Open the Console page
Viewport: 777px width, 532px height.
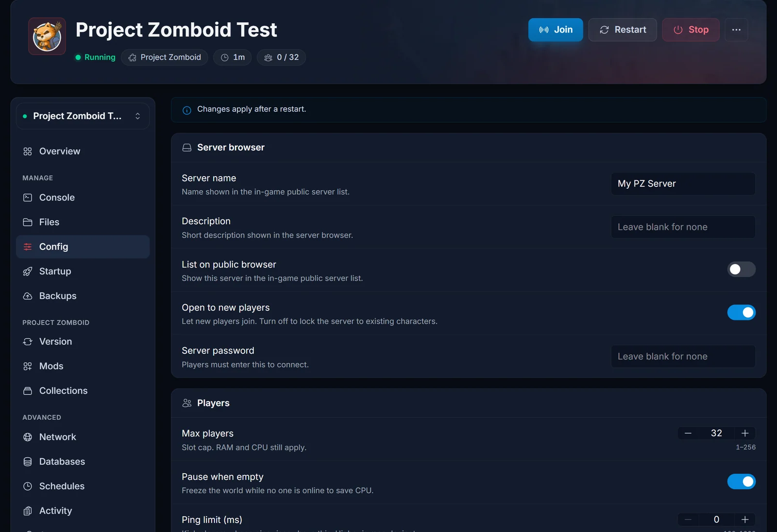pos(83,198)
